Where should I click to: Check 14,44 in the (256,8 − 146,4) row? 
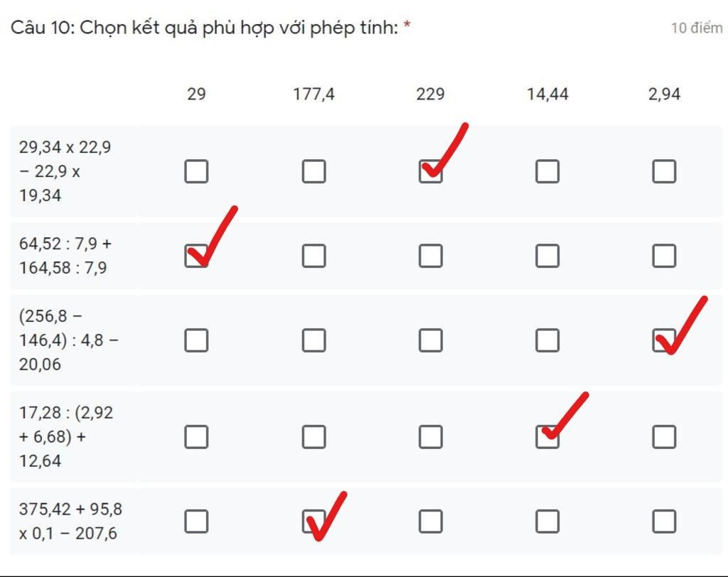pos(547,340)
